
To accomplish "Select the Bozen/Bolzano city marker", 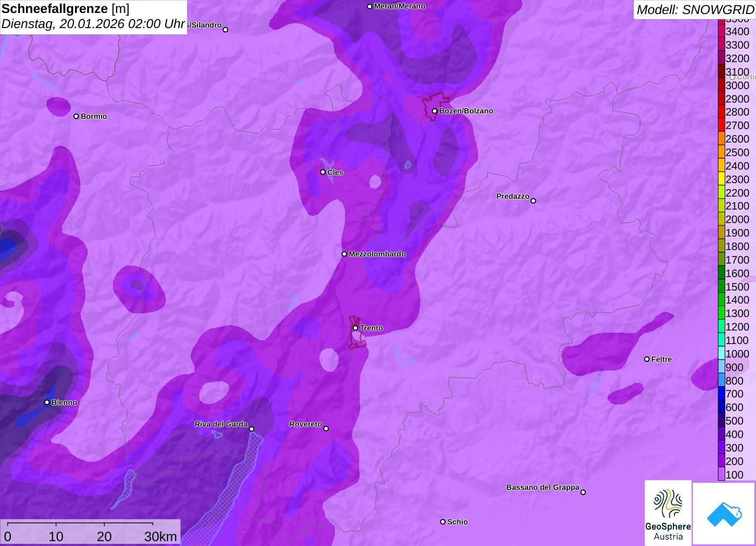I will pos(434,111).
